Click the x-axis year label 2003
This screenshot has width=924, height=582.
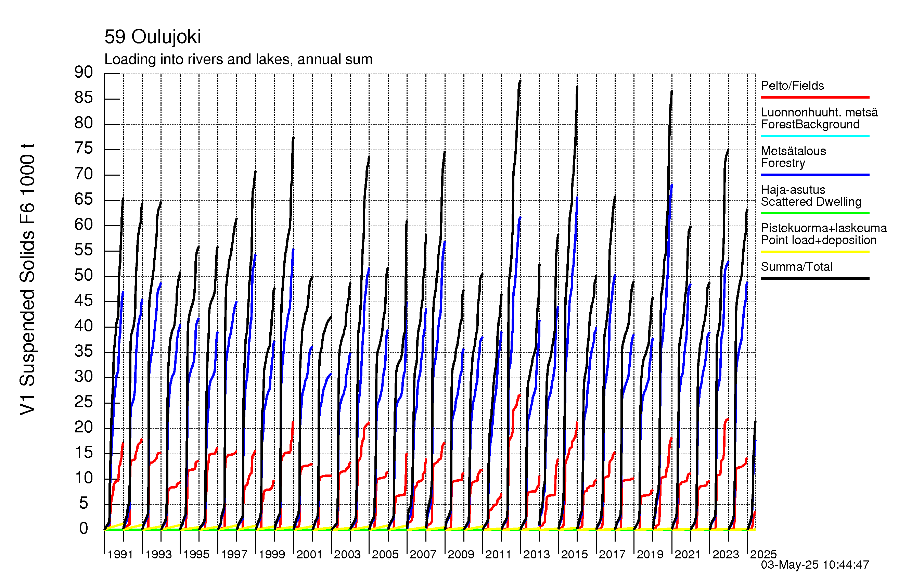[x=347, y=554]
